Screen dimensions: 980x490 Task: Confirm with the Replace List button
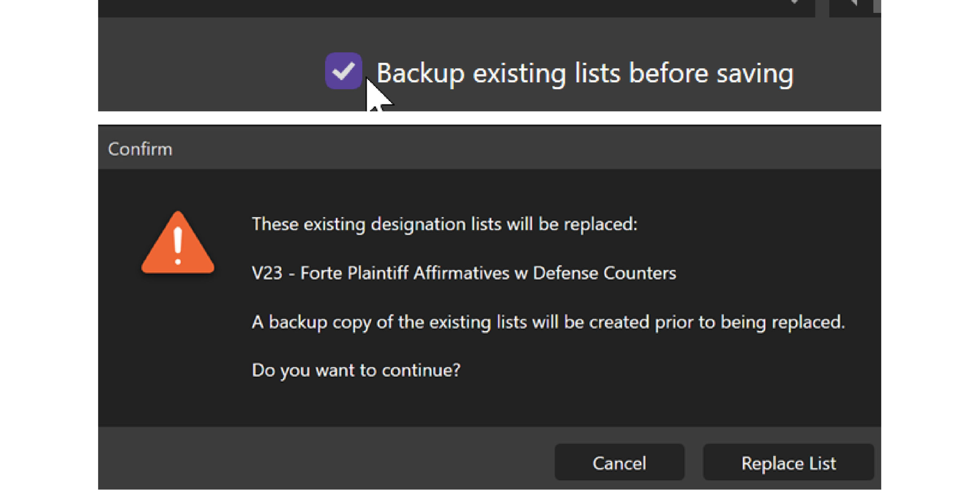click(x=788, y=463)
